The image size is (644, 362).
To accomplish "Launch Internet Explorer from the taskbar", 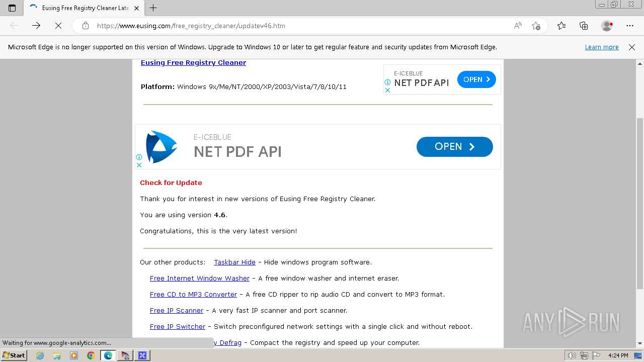I will tap(40, 355).
